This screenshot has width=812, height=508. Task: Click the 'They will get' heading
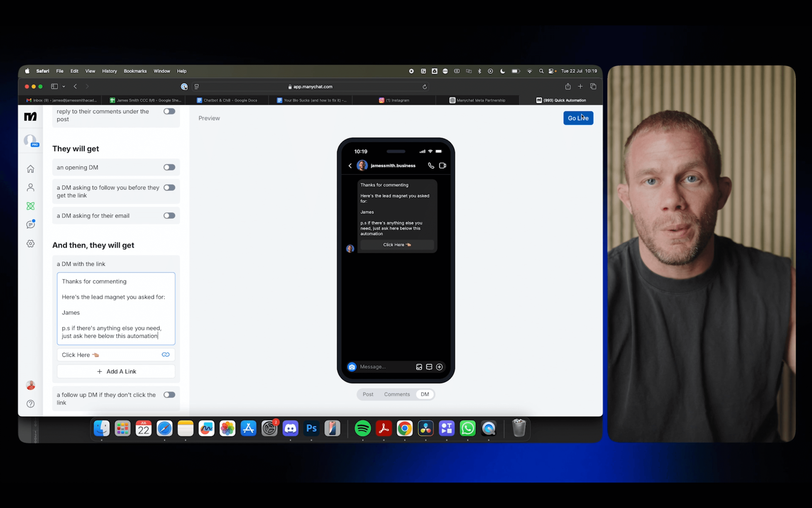[75, 149]
